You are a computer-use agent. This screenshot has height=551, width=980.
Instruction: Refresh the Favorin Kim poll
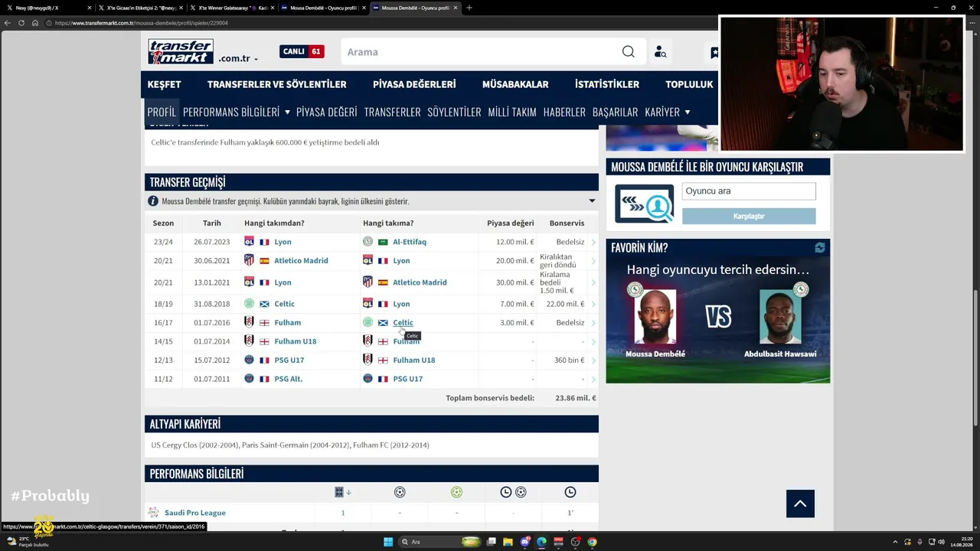[820, 248]
